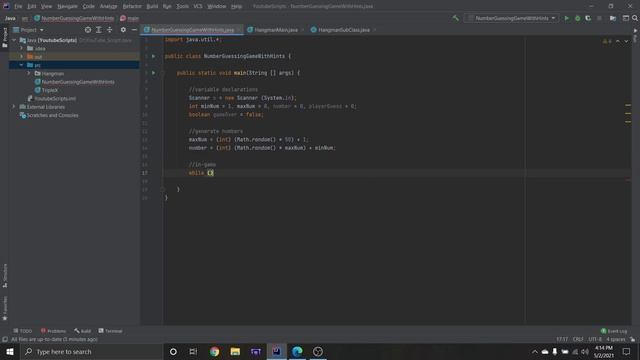Screen dimensions: 640x360
Task: Open the Build tool window
Action: point(83,331)
